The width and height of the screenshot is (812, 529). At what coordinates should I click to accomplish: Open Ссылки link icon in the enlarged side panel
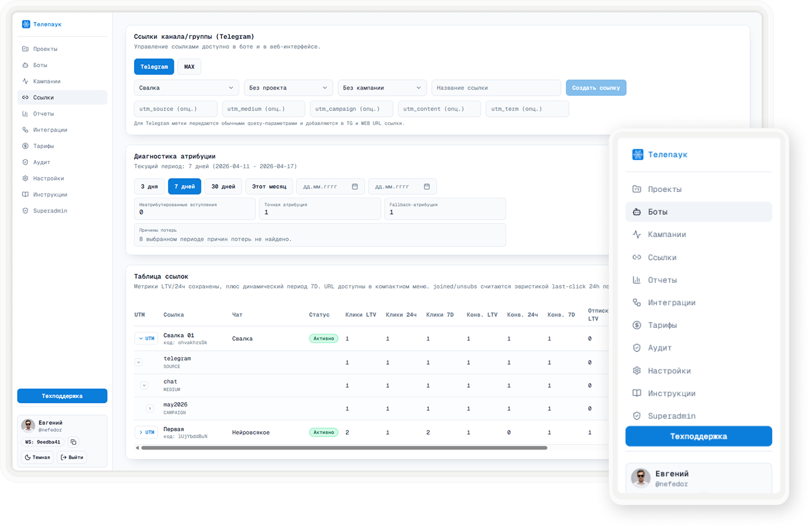(637, 257)
